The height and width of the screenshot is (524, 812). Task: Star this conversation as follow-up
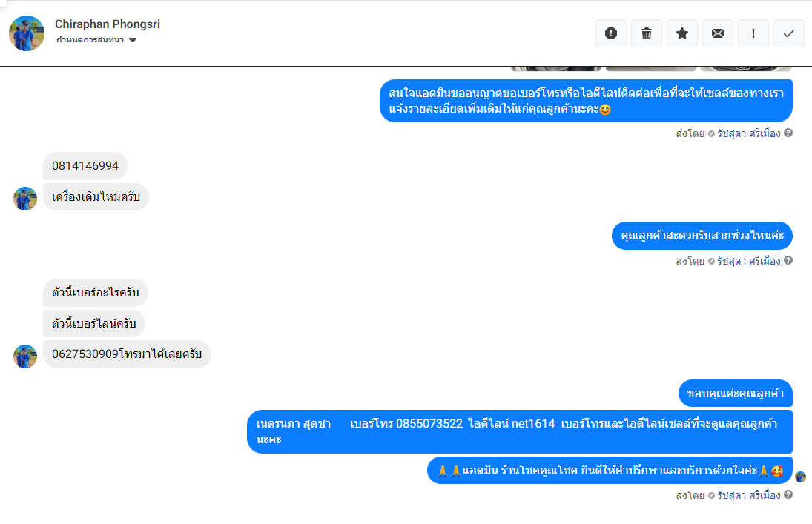coord(682,33)
